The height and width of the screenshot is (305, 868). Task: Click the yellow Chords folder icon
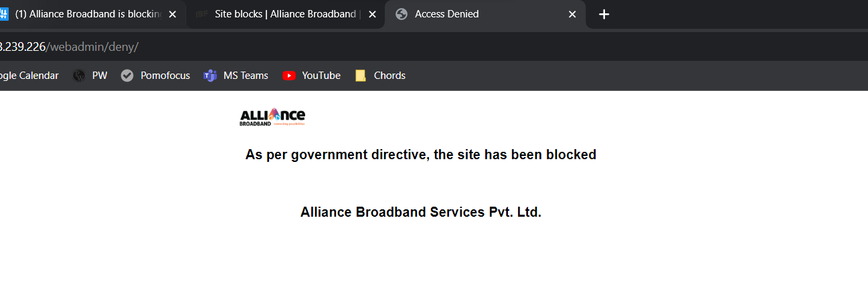[361, 76]
